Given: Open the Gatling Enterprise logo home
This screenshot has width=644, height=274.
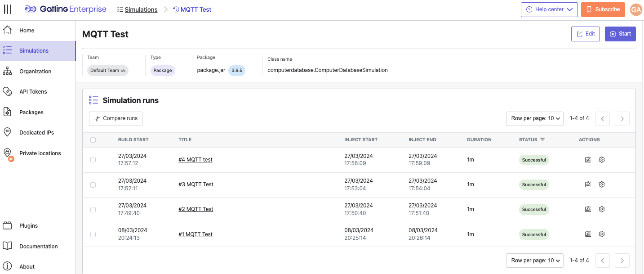Looking at the screenshot, I should click(66, 9).
